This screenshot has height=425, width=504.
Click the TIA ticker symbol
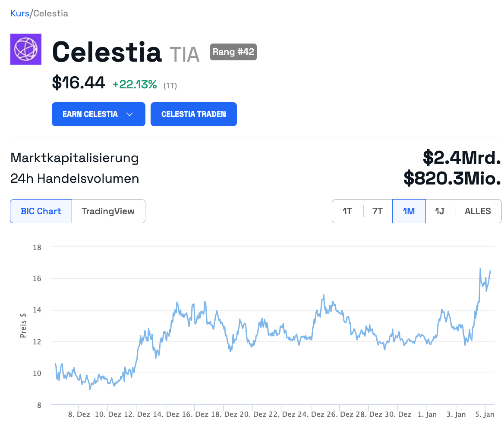[185, 55]
